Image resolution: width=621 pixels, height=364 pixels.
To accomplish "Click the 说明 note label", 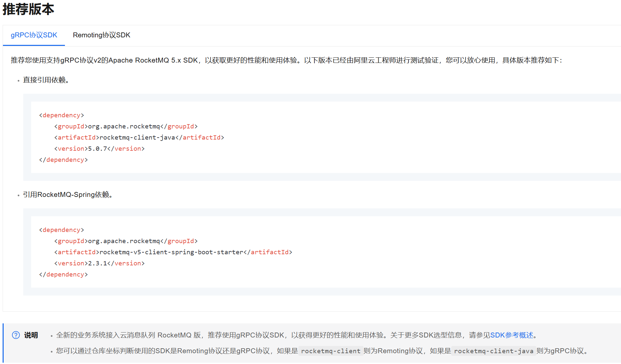I will pyautogui.click(x=31, y=335).
